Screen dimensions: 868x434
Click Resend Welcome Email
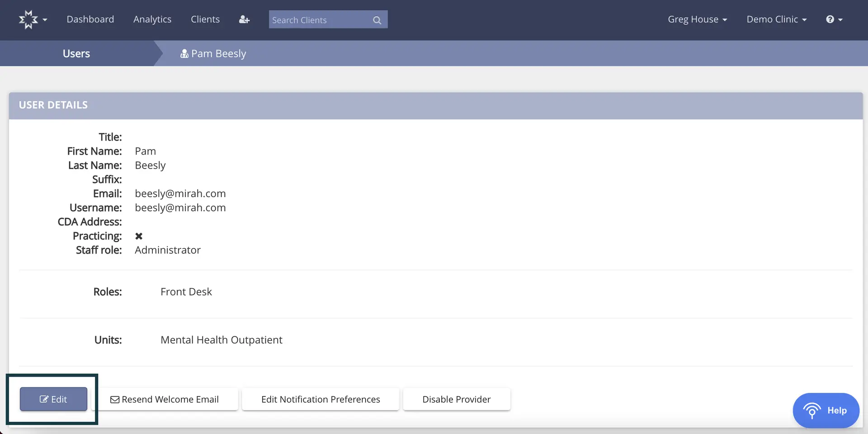tap(166, 399)
